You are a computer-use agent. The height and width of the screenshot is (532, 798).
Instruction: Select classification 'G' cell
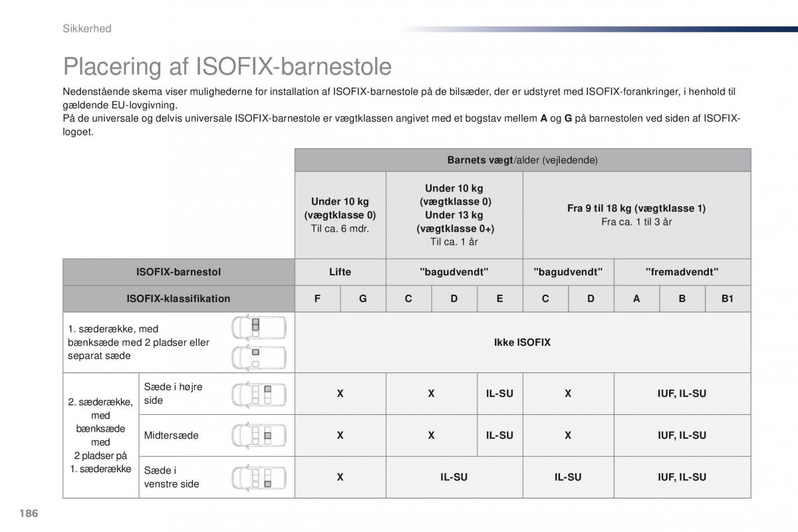(x=363, y=299)
